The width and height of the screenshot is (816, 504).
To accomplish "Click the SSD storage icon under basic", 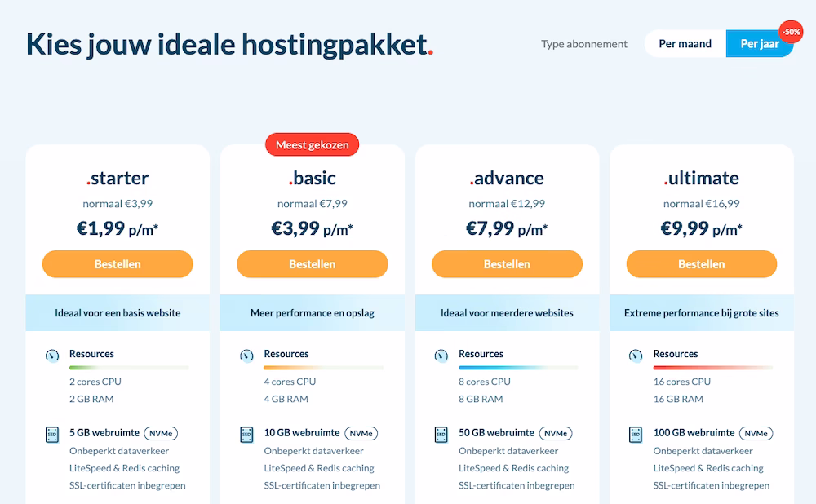I will coord(246,435).
